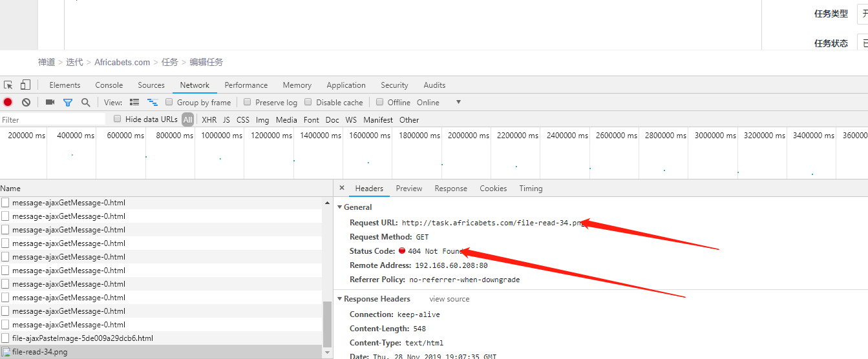The image size is (868, 359).
Task: Open the Timing tab of request details
Action: [x=531, y=189]
